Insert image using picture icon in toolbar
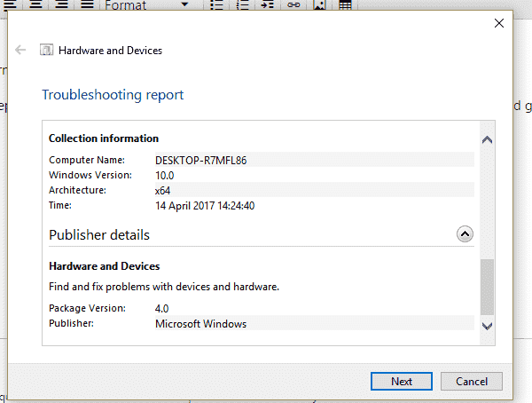 319,4
